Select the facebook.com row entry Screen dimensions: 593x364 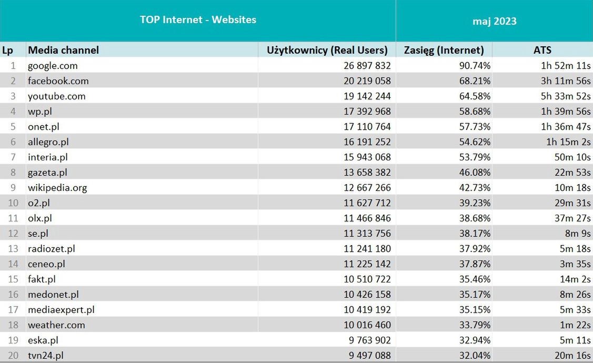[58, 81]
